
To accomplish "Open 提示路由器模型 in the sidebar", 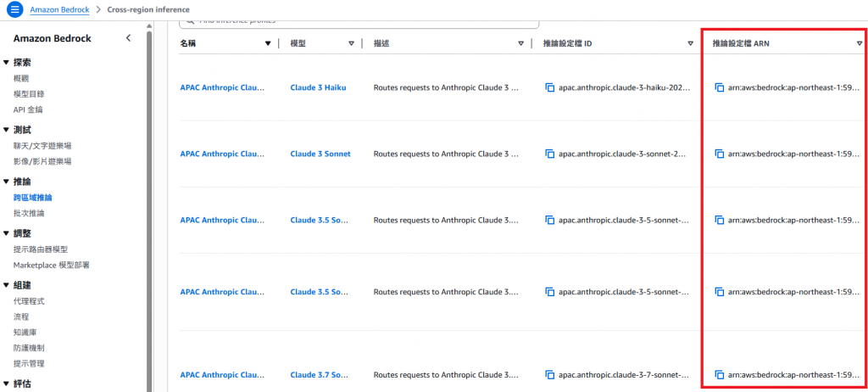I will (x=41, y=249).
